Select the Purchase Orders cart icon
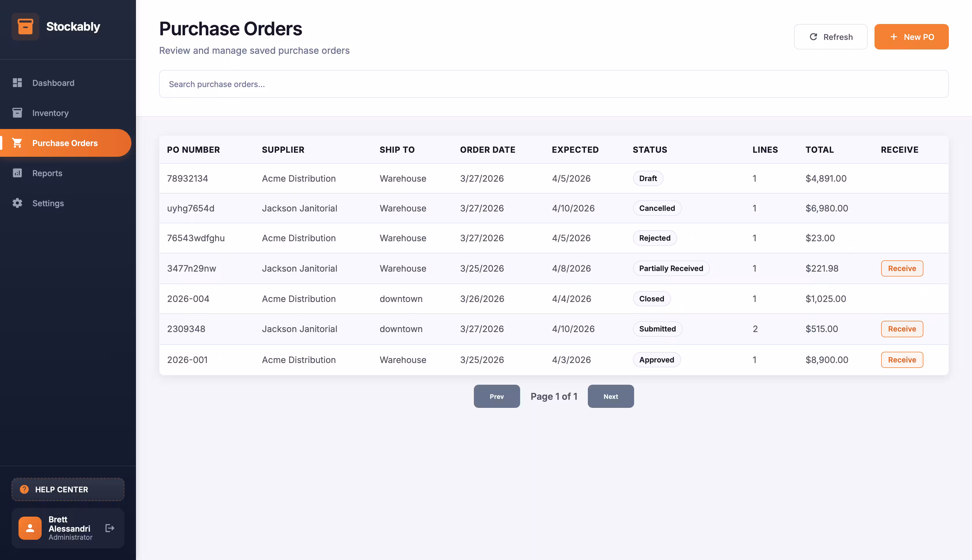Viewport: 972px width, 560px height. click(x=17, y=143)
